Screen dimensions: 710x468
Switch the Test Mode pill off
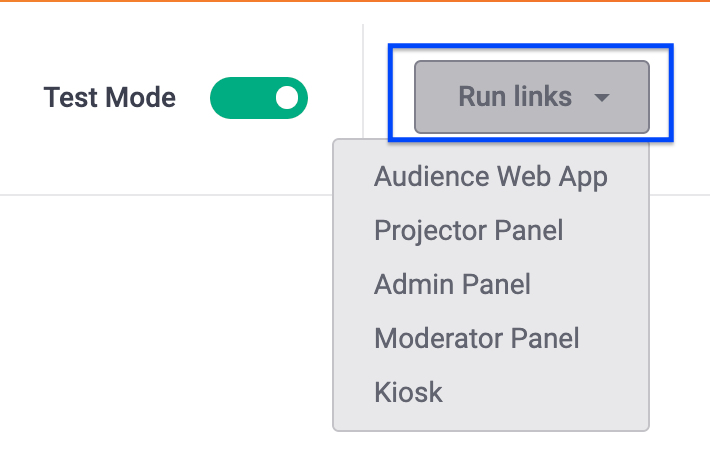pyautogui.click(x=259, y=98)
